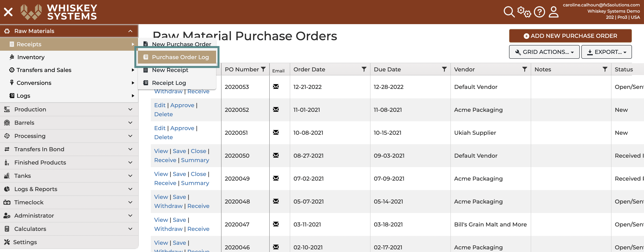This screenshot has height=252, width=644.
Task: Click Delete link for PO 2020052
Action: click(x=163, y=114)
